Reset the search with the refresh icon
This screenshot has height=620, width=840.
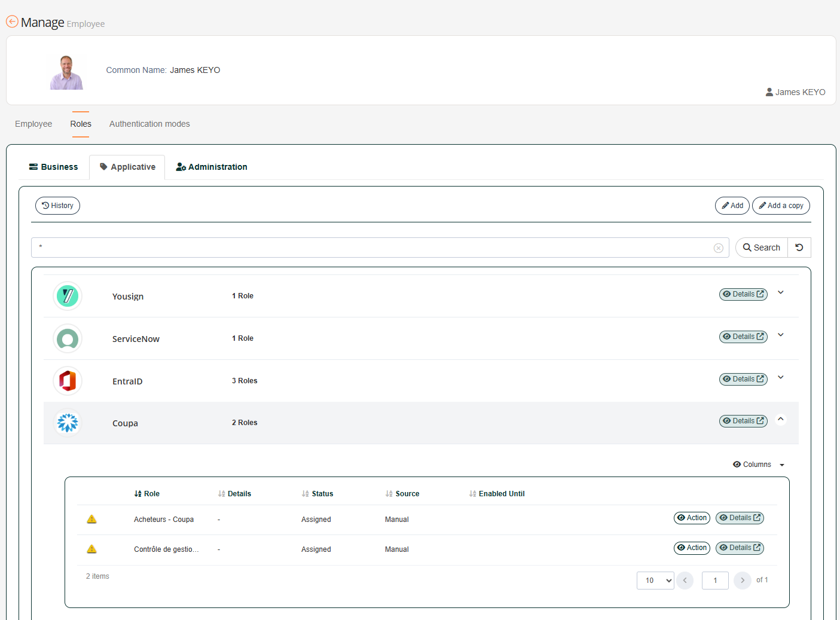[x=799, y=248]
